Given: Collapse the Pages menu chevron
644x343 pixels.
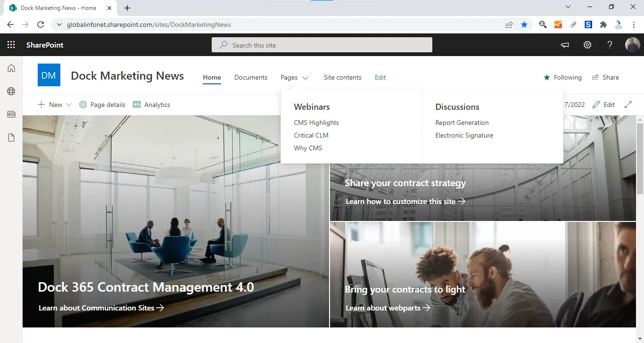Looking at the screenshot, I should (x=305, y=78).
